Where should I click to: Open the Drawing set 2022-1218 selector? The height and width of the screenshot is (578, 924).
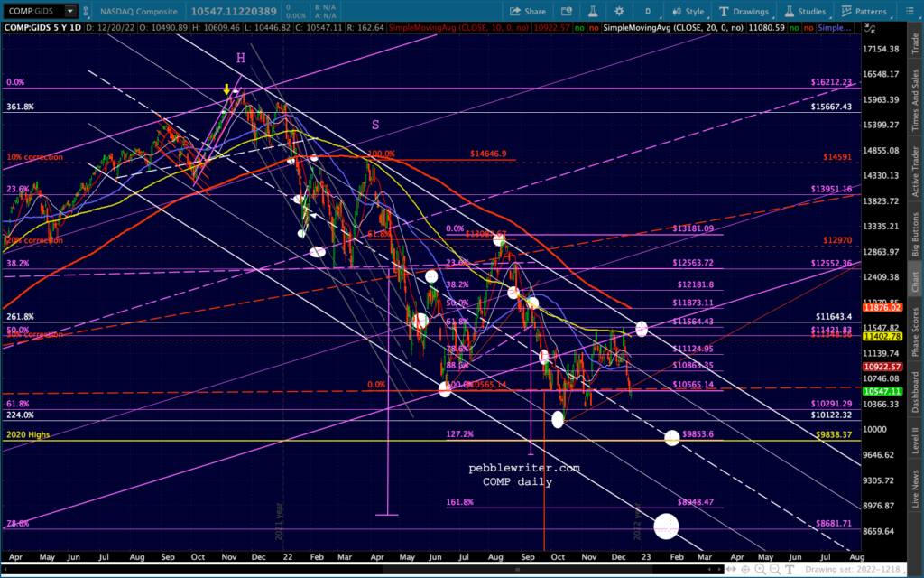tap(852, 570)
